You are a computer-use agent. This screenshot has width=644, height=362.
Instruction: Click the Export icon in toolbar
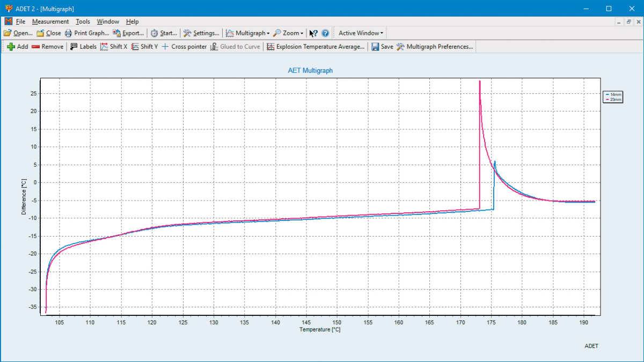(116, 33)
